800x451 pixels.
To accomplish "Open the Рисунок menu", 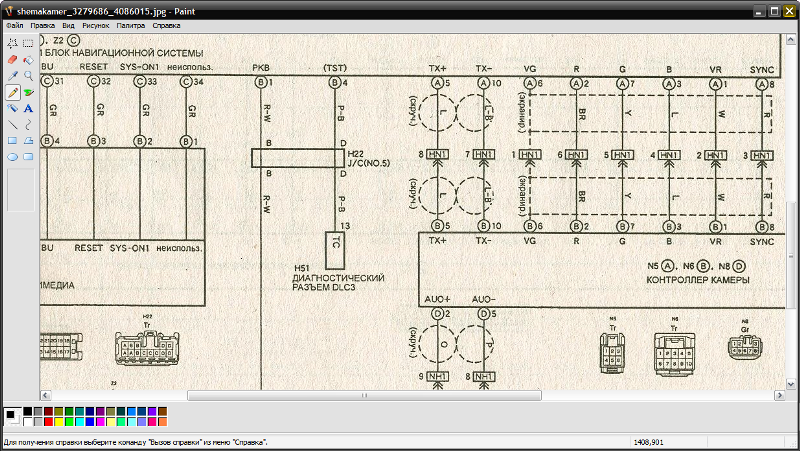I will point(96,24).
